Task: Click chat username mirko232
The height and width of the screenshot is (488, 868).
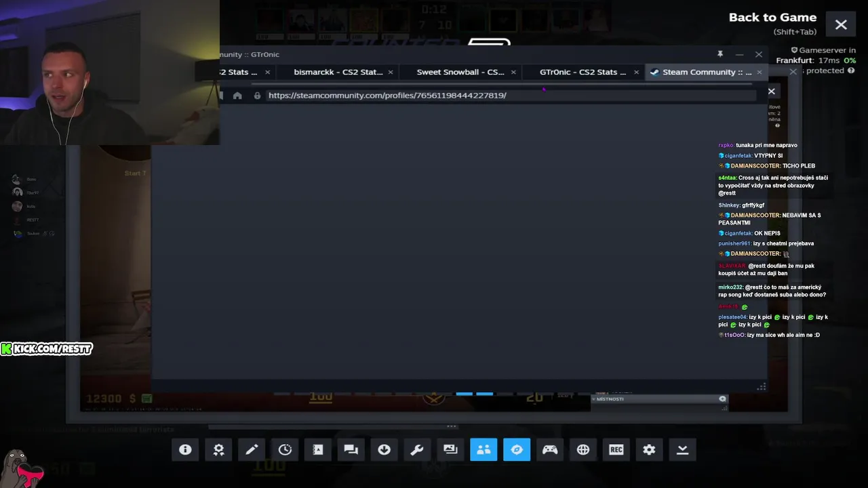Action: pyautogui.click(x=731, y=287)
